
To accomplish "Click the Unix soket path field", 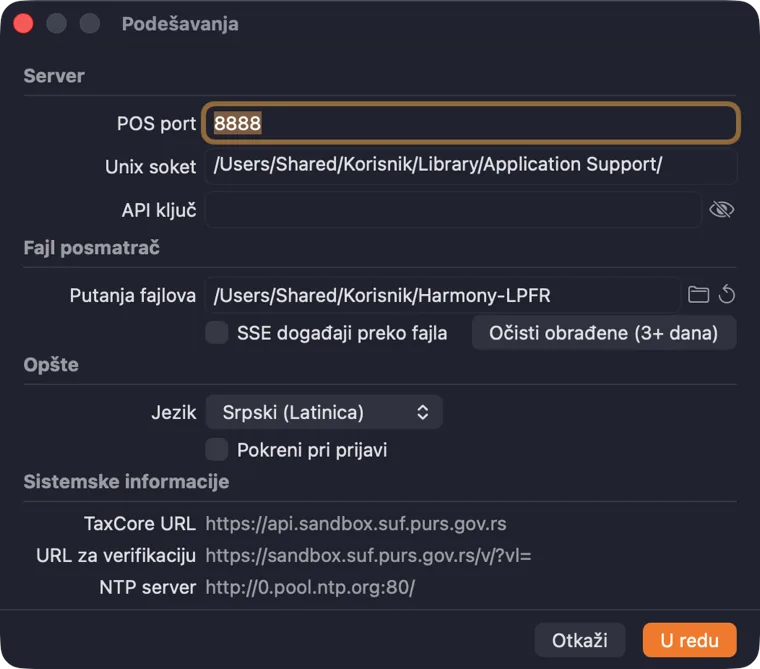I will (x=471, y=166).
